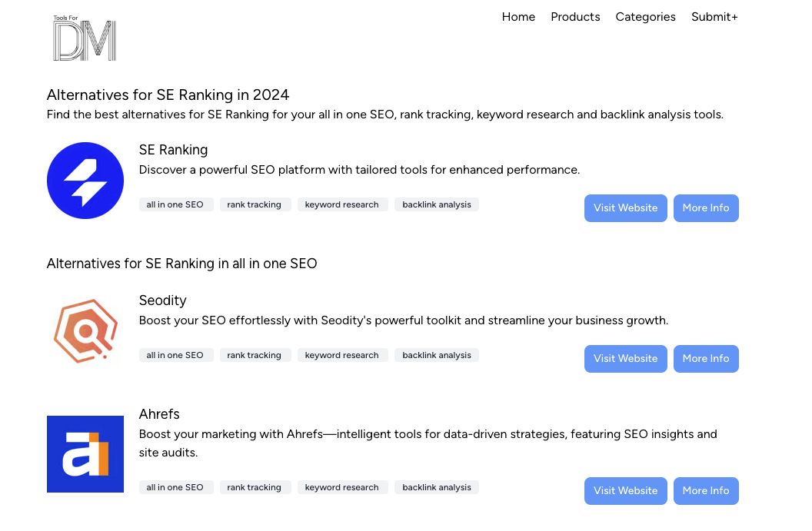Open the Ahrefs product title
Viewport: 812px width, 531px height.
159,414
